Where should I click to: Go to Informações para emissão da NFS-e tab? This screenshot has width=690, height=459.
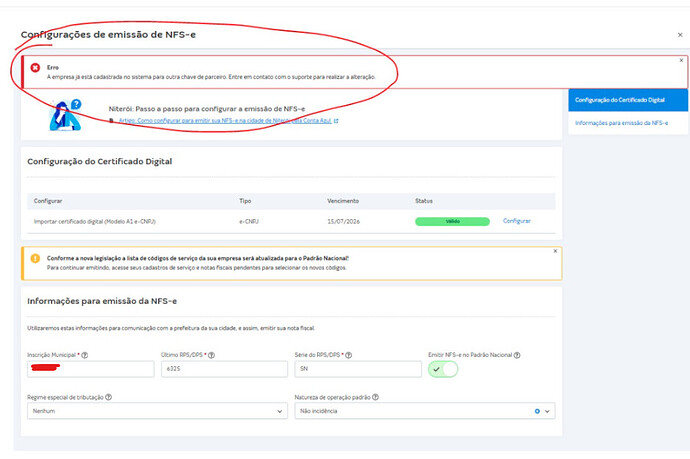click(621, 122)
